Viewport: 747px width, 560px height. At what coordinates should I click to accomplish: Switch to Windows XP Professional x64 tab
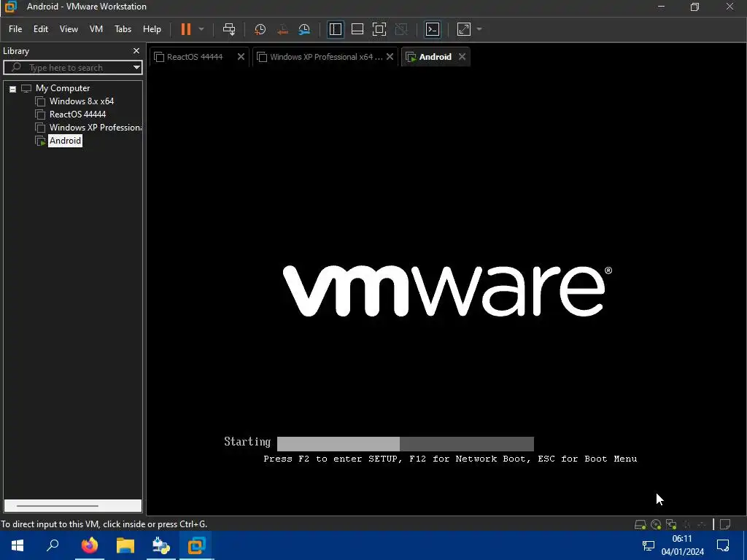[x=326, y=57]
